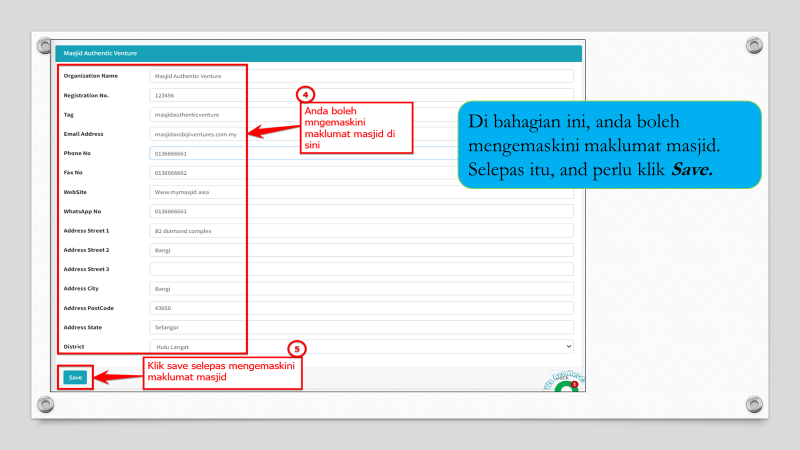Open the District dropdown showing Hulu Langat

(361, 346)
